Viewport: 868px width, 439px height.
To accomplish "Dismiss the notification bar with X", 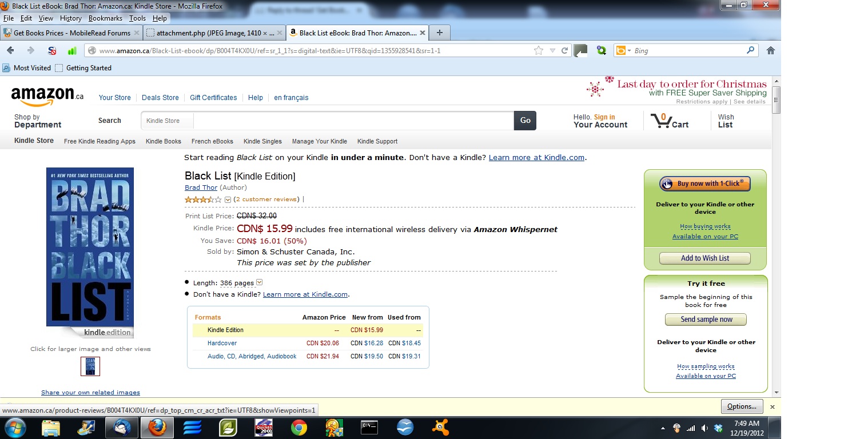I will click(x=773, y=407).
